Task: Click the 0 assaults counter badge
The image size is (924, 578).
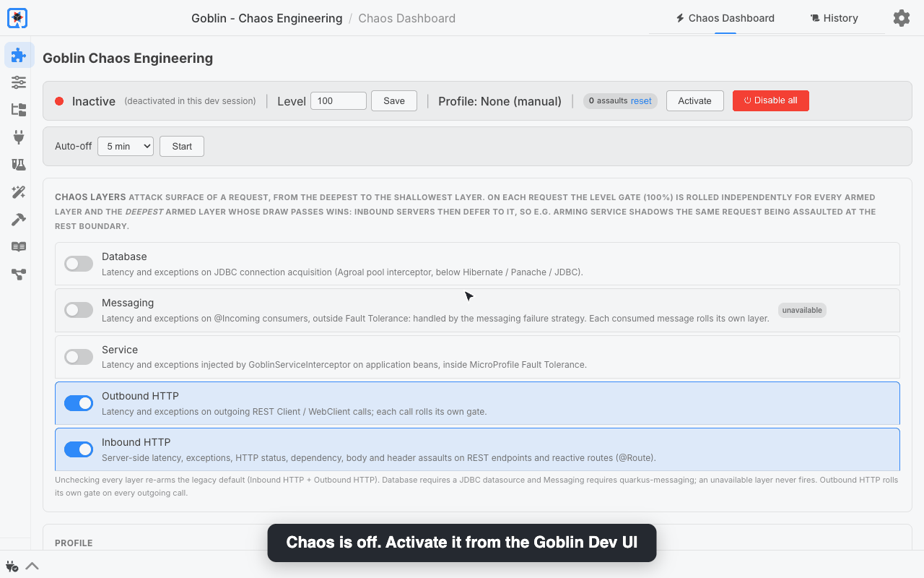Action: coord(620,100)
